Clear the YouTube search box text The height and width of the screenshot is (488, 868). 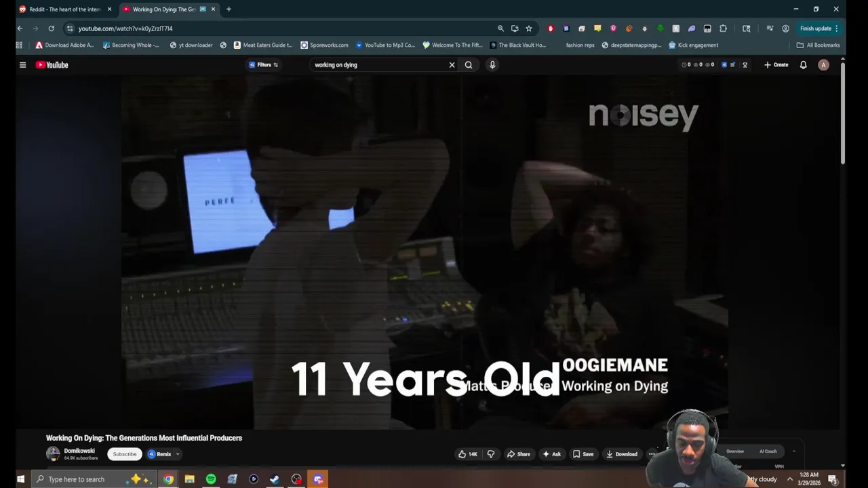(x=452, y=65)
